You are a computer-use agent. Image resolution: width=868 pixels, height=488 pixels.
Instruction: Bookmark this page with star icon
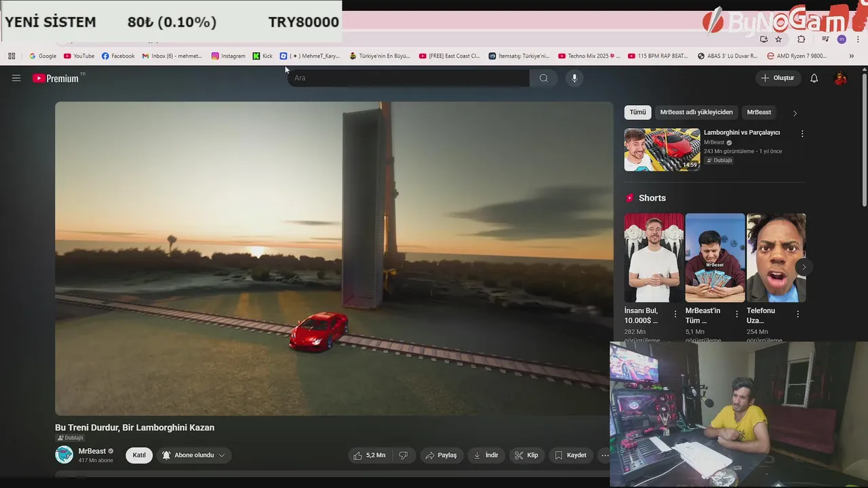[778, 39]
